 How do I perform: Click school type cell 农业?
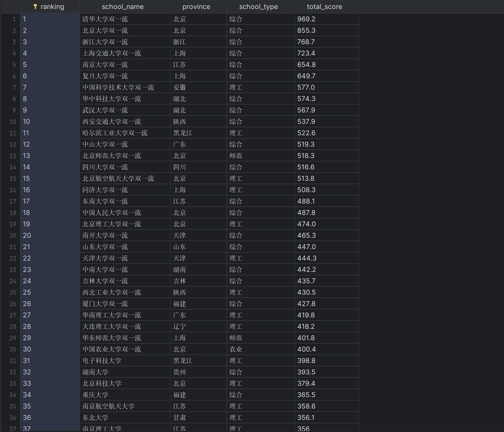click(x=261, y=349)
